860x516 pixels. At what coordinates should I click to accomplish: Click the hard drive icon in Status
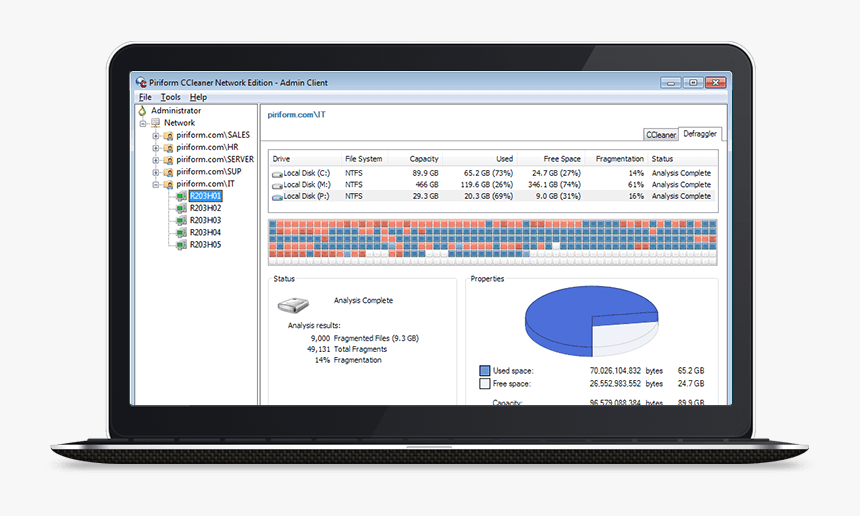293,305
